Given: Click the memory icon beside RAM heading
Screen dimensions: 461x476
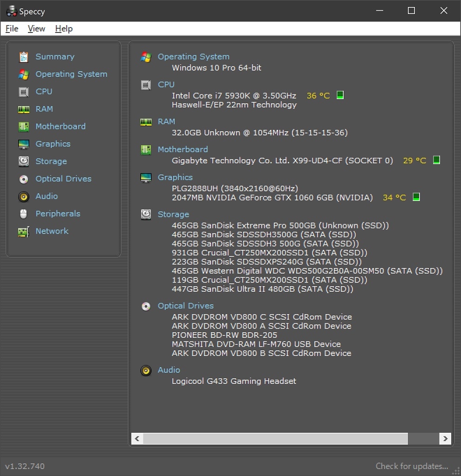Looking at the screenshot, I should tap(146, 122).
